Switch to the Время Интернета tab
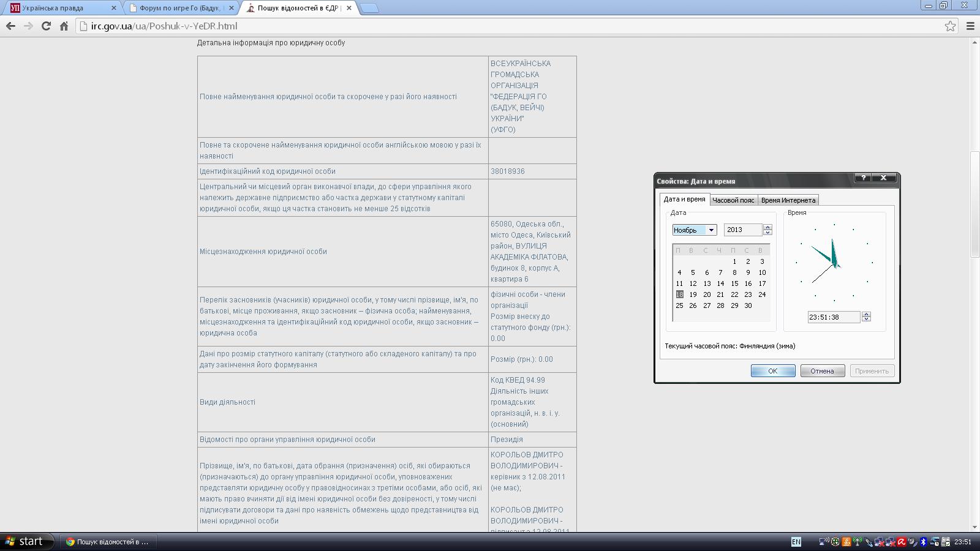980x551 pixels. (788, 200)
